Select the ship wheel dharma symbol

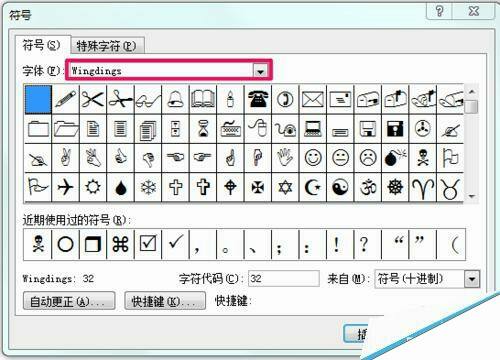click(395, 187)
